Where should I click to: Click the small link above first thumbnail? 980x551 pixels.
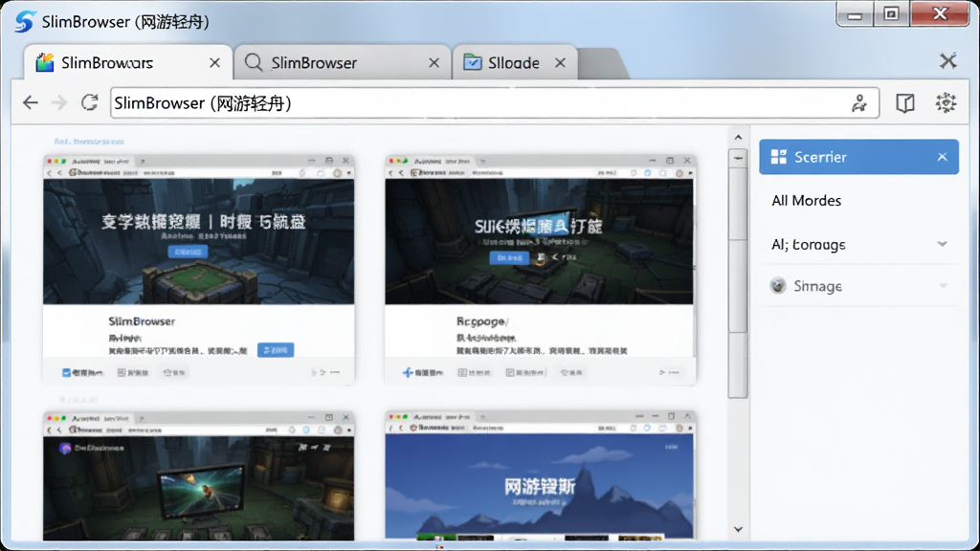[x=89, y=142]
